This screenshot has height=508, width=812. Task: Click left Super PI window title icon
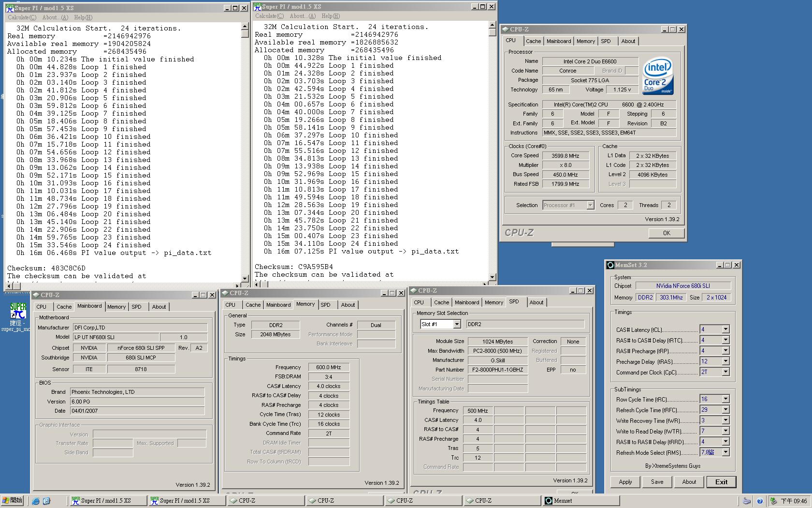pos(10,8)
